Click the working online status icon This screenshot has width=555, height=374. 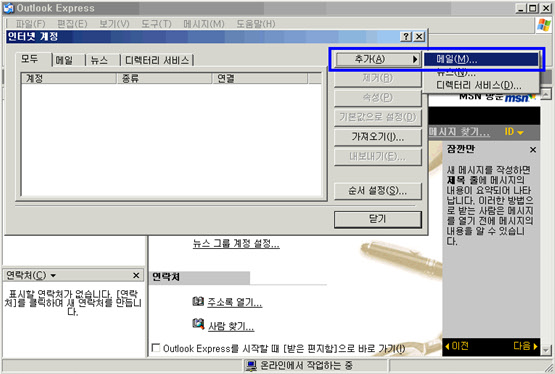(251, 366)
